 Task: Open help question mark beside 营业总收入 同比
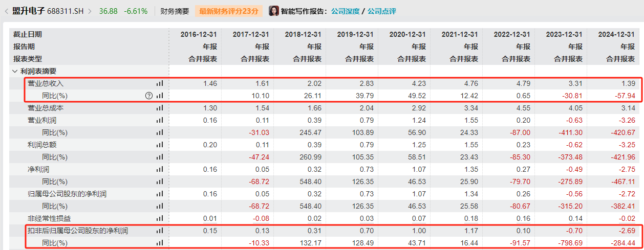(x=149, y=96)
